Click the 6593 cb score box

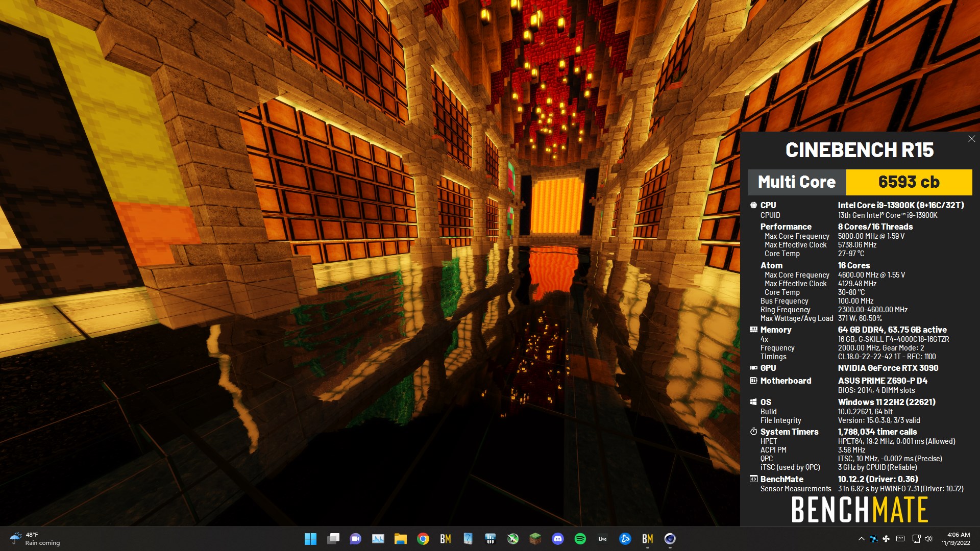(909, 182)
